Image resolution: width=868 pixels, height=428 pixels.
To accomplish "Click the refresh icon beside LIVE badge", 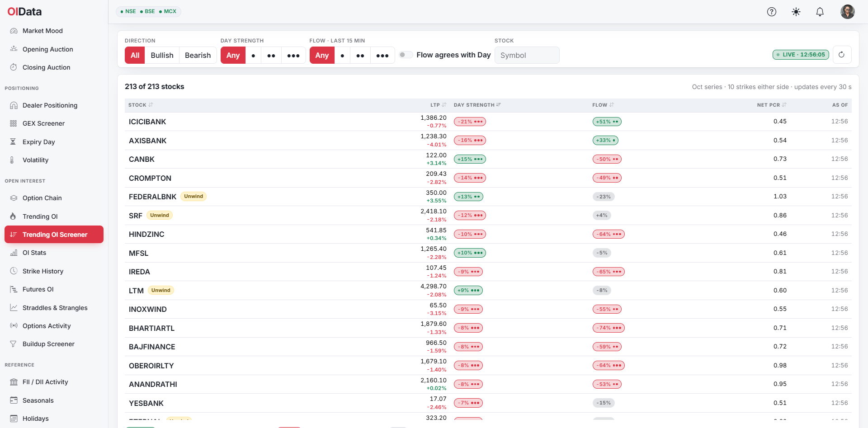I will tap(842, 55).
